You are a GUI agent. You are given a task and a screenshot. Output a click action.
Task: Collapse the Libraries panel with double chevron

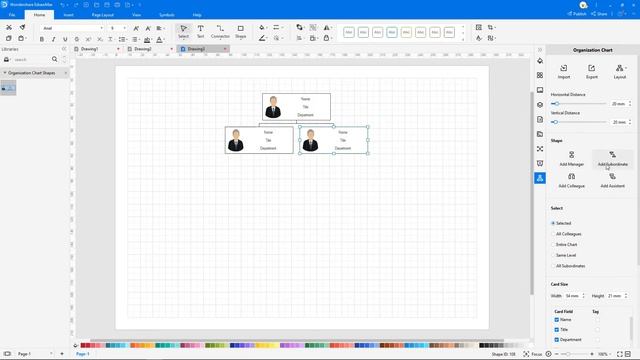pyautogui.click(x=64, y=49)
